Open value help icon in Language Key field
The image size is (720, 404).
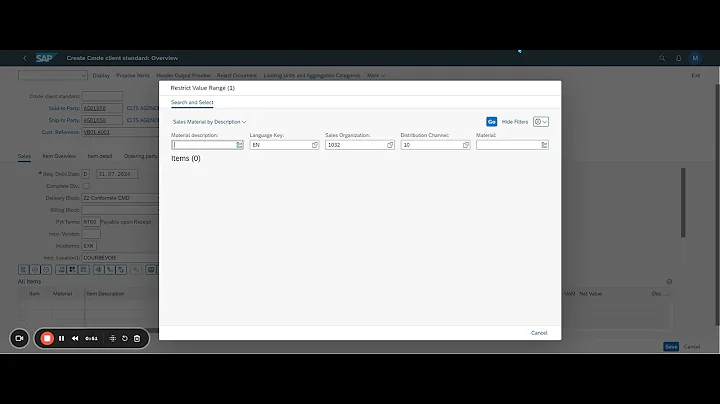click(315, 145)
